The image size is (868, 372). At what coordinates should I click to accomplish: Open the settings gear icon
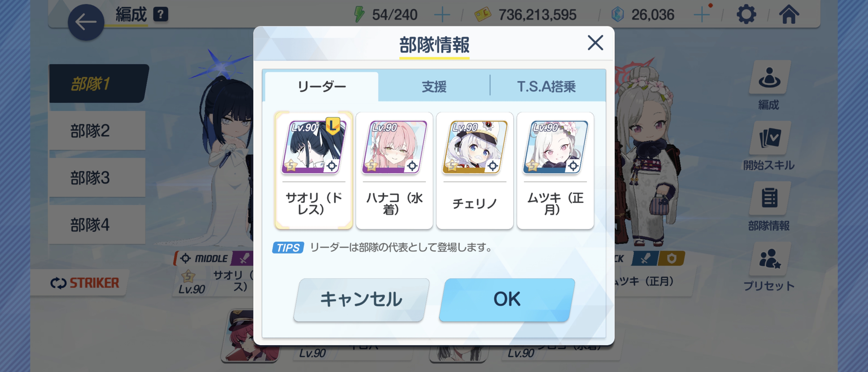point(746,14)
